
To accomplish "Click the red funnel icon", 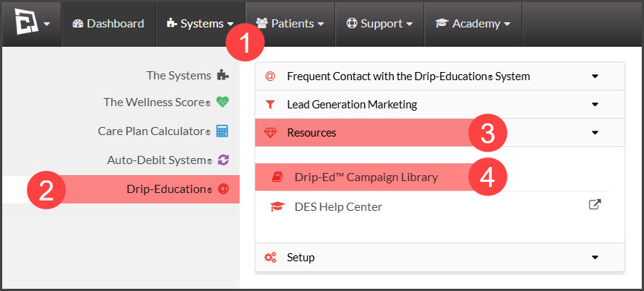I will (270, 105).
